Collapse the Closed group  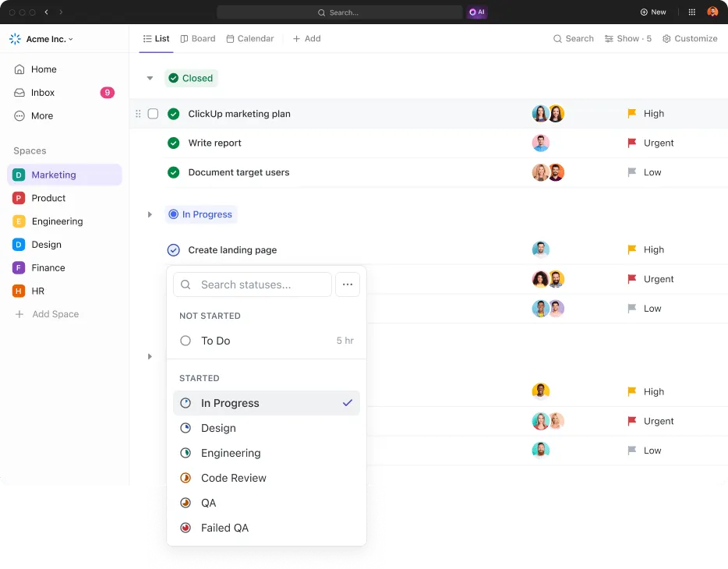tap(150, 78)
